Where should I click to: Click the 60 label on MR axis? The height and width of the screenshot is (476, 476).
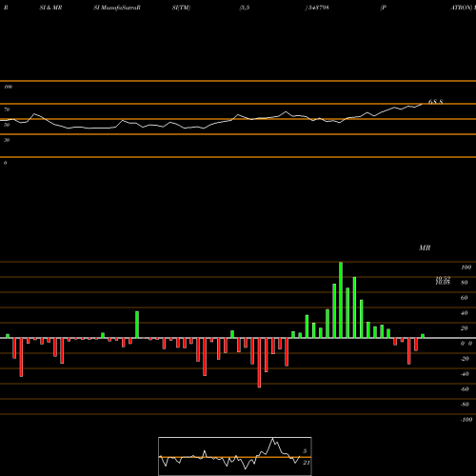[x=465, y=298]
